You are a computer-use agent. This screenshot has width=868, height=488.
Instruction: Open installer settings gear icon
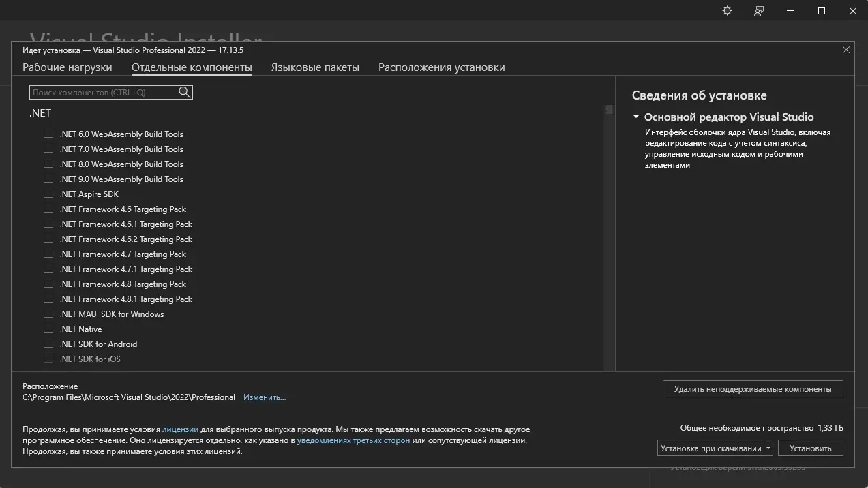pyautogui.click(x=727, y=11)
